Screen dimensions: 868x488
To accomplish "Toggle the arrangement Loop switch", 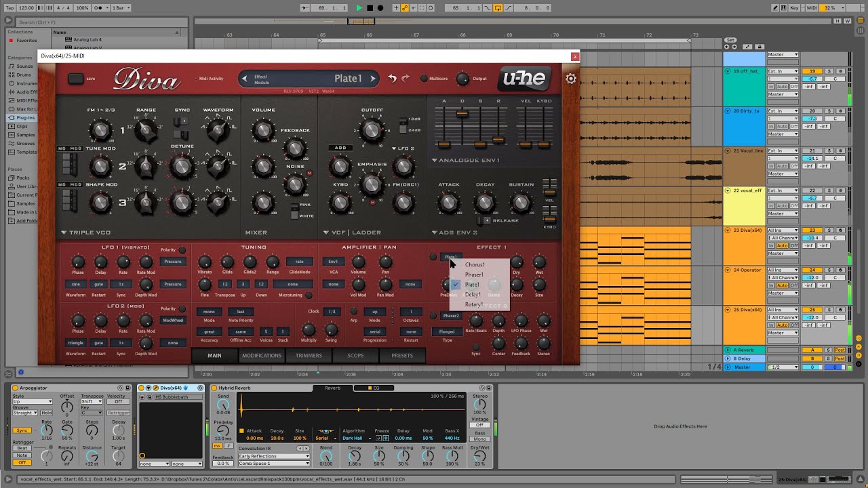I will (x=498, y=7).
